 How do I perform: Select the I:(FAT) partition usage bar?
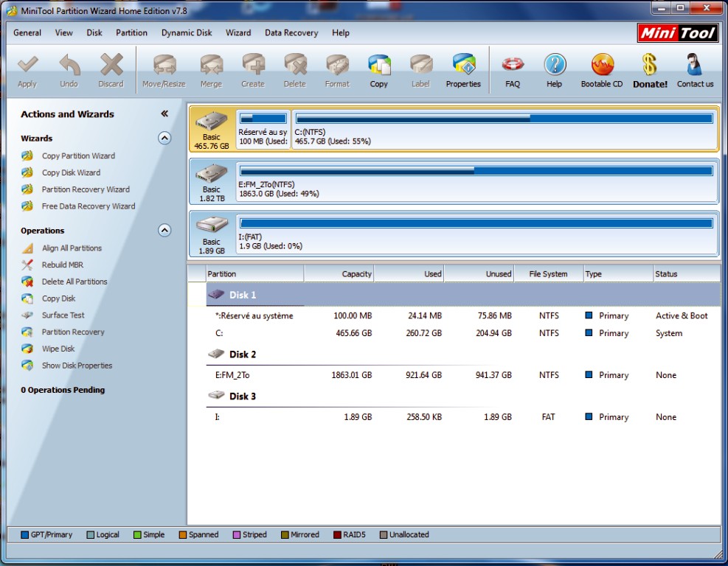pyautogui.click(x=476, y=223)
